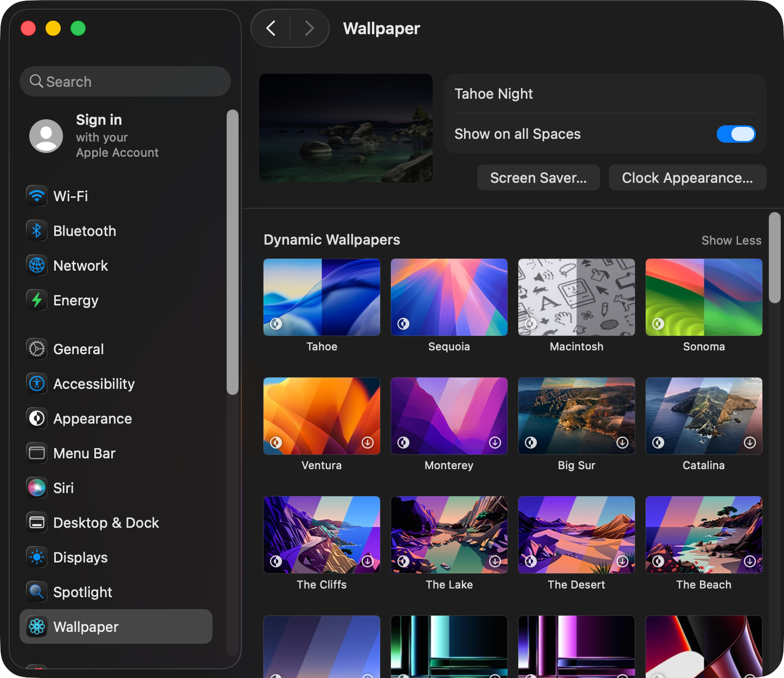Click the Spotlight label in sidebar

click(82, 592)
